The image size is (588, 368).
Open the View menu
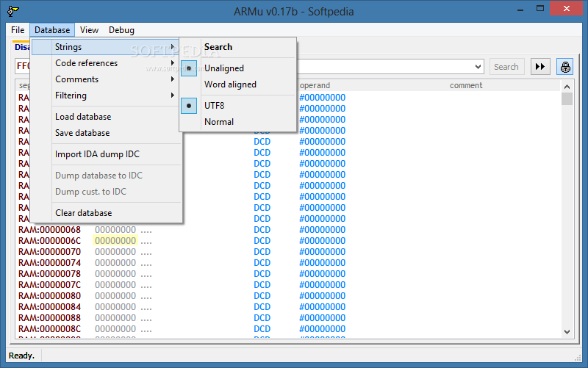pos(89,30)
